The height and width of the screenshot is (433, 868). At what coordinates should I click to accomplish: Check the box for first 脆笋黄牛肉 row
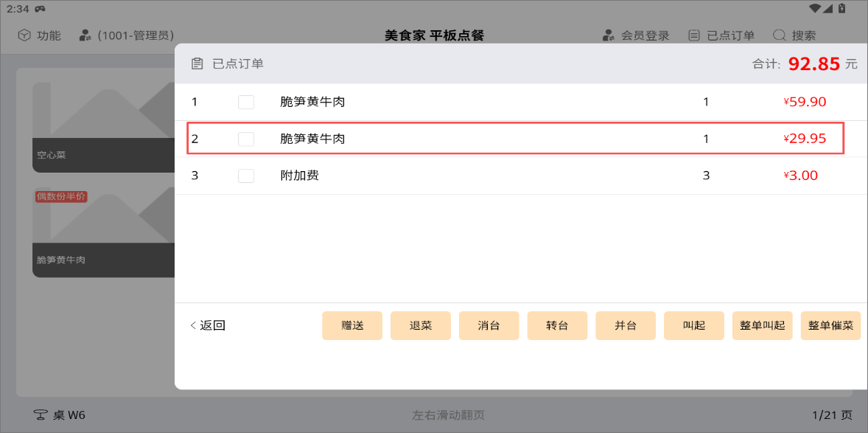[x=246, y=102]
